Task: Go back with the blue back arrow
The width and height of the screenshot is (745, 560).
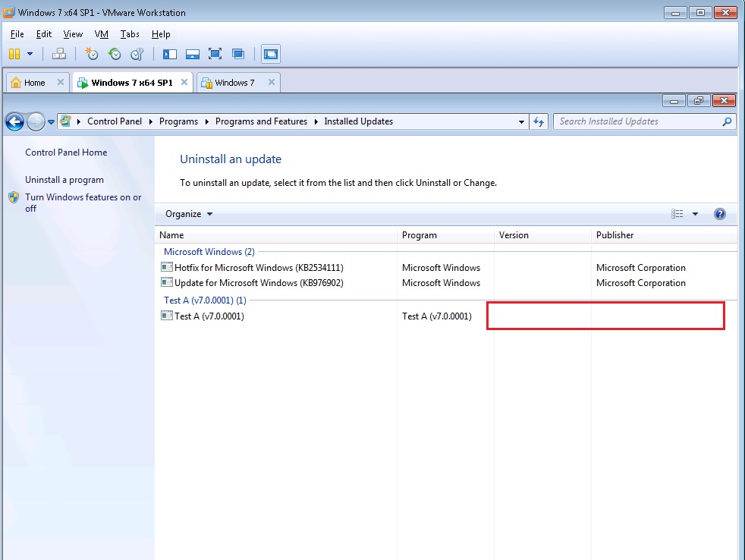Action: click(14, 121)
